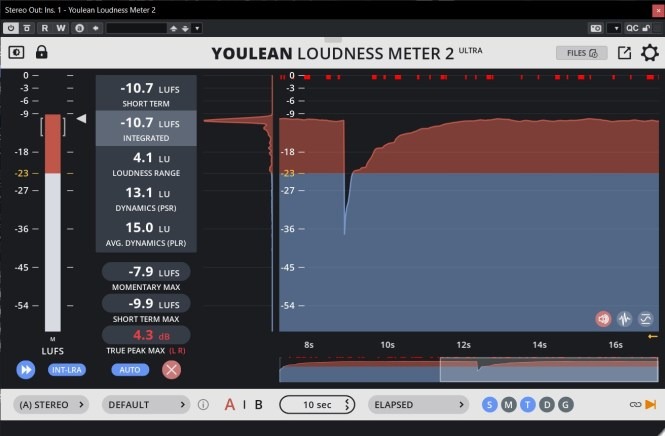665x436 pixels.
Task: Click the plugin snapshot camera icon
Action: [x=596, y=28]
